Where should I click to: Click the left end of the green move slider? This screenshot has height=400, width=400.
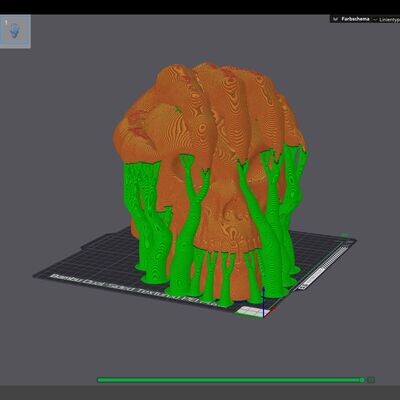pyautogui.click(x=99, y=380)
